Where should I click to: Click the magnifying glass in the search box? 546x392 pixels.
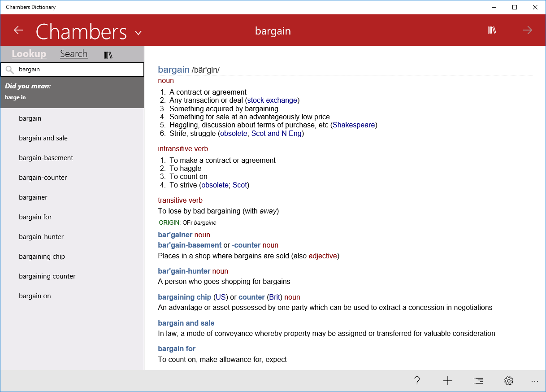[10, 70]
